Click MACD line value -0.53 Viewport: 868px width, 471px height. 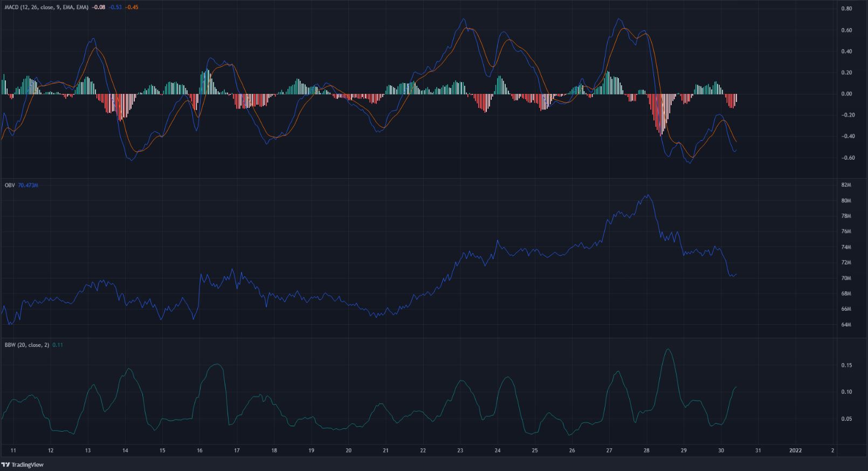click(114, 8)
